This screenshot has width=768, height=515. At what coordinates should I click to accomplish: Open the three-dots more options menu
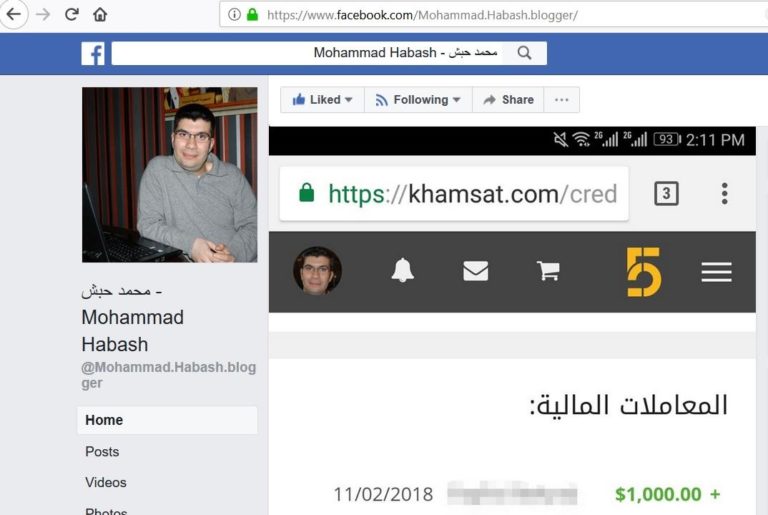(561, 100)
